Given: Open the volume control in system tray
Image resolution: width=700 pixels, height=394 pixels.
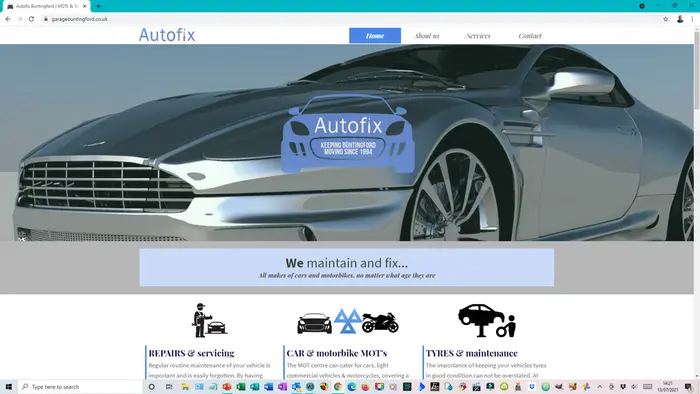Looking at the screenshot, I should 634,387.
